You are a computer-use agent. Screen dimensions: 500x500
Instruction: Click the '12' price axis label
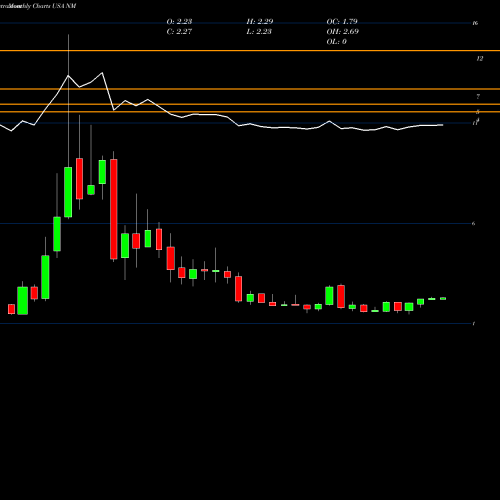coord(479,59)
